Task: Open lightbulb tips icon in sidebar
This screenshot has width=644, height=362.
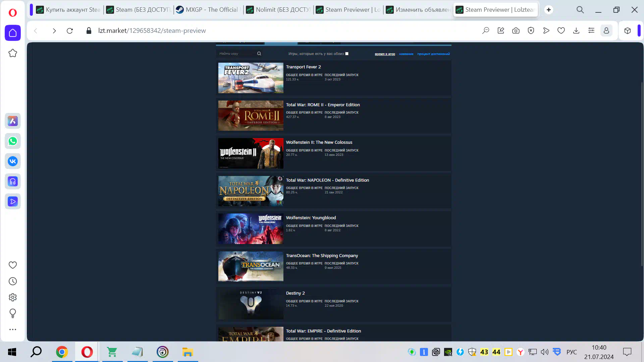Action: tap(13, 313)
